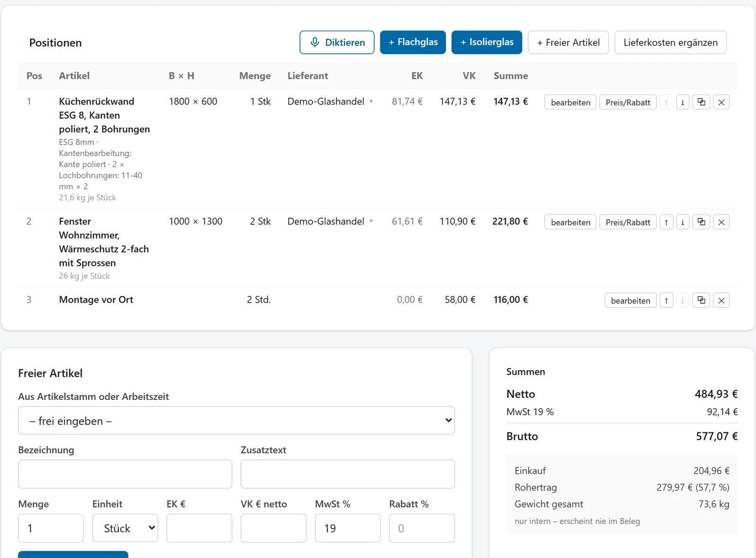
Task: Expand the 'frei eingeben' Artikelstamm dropdown
Action: click(x=236, y=421)
